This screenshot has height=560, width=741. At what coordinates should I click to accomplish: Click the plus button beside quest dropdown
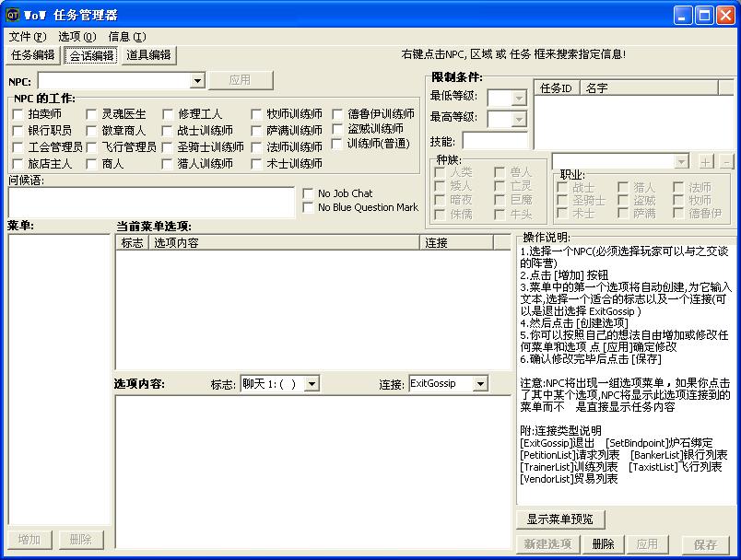click(706, 162)
